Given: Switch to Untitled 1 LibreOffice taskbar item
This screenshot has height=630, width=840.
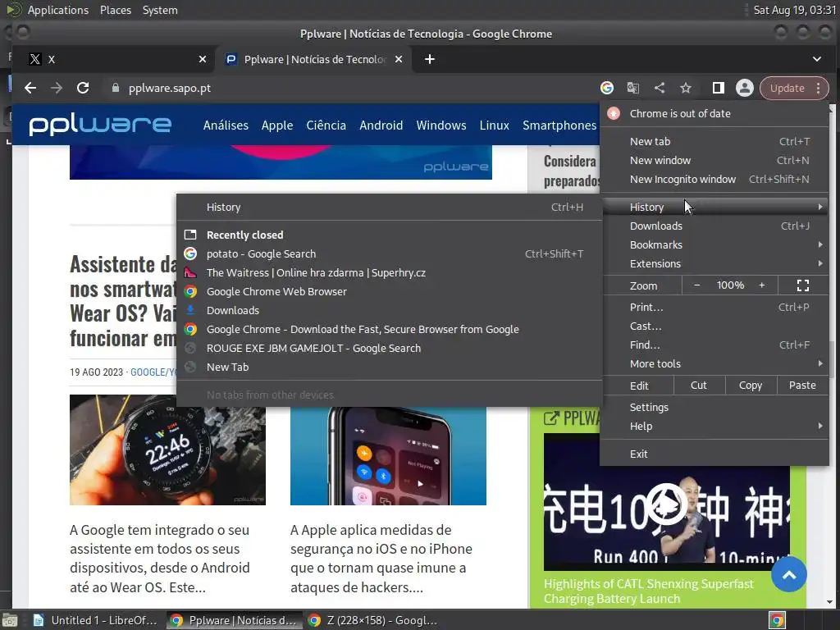Looking at the screenshot, I should pyautogui.click(x=95, y=620).
